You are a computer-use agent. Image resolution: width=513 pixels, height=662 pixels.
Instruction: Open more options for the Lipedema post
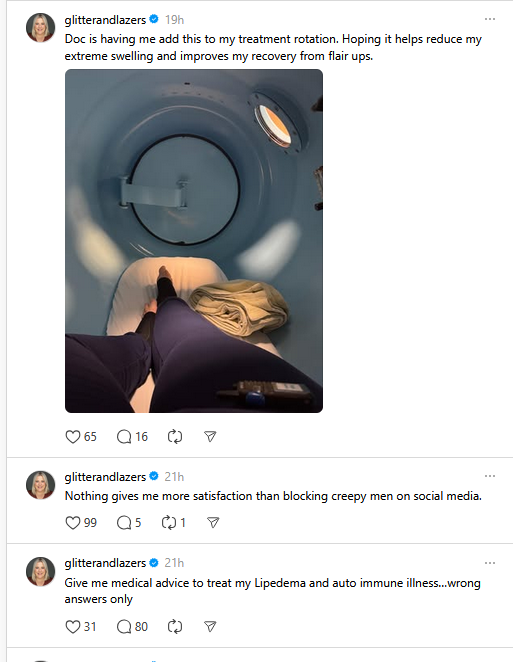point(490,563)
